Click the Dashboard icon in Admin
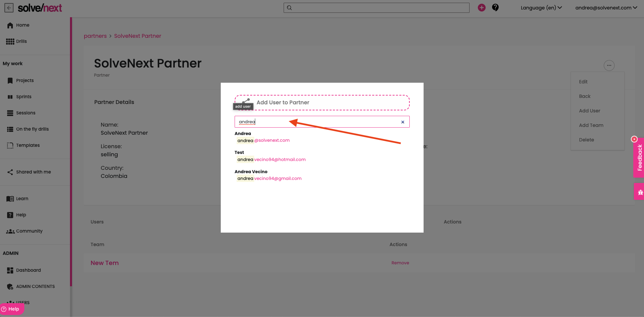Image resolution: width=644 pixels, height=317 pixels. 10,270
